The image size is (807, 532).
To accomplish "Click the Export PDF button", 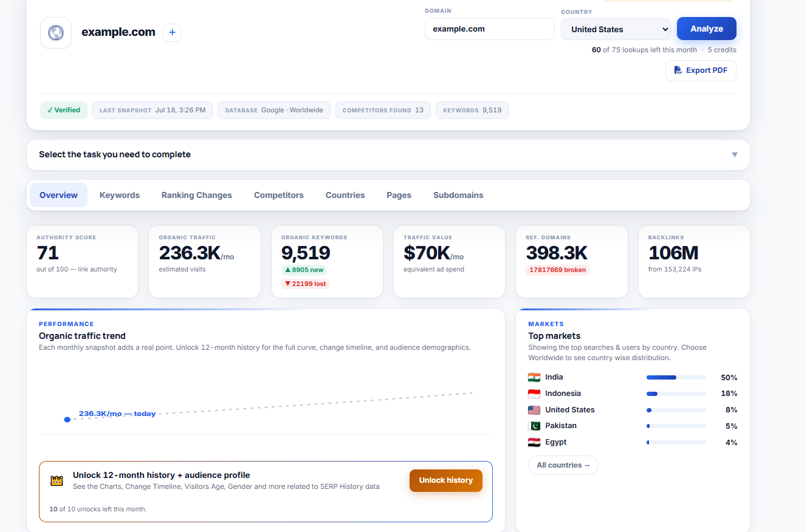I will point(701,70).
